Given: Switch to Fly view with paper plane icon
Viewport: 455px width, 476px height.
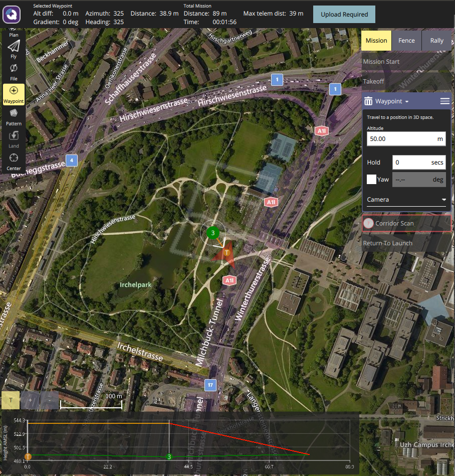Looking at the screenshot, I should pyautogui.click(x=14, y=49).
